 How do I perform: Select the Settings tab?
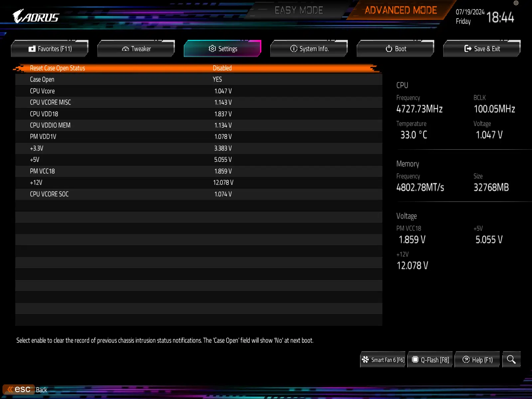pos(223,49)
